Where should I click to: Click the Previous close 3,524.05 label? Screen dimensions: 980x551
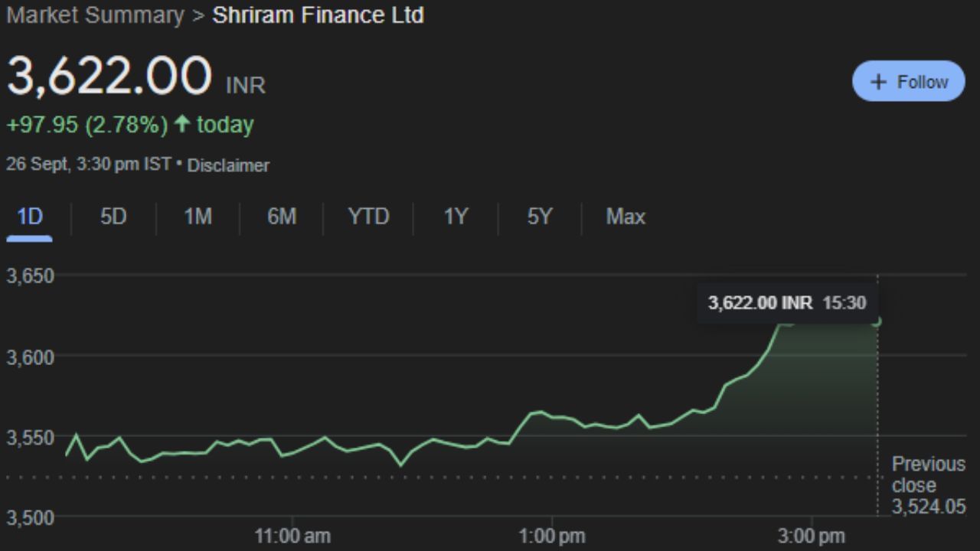tap(929, 485)
